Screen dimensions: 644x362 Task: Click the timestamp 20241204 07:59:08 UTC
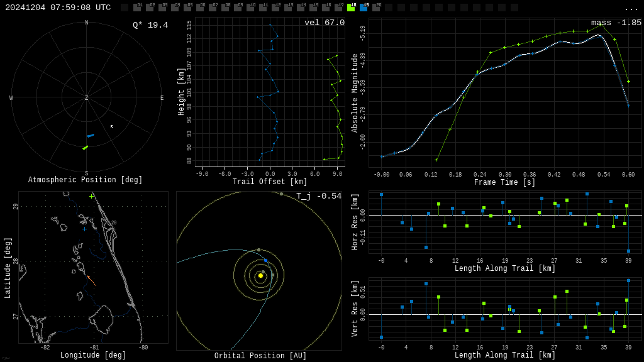point(58,8)
